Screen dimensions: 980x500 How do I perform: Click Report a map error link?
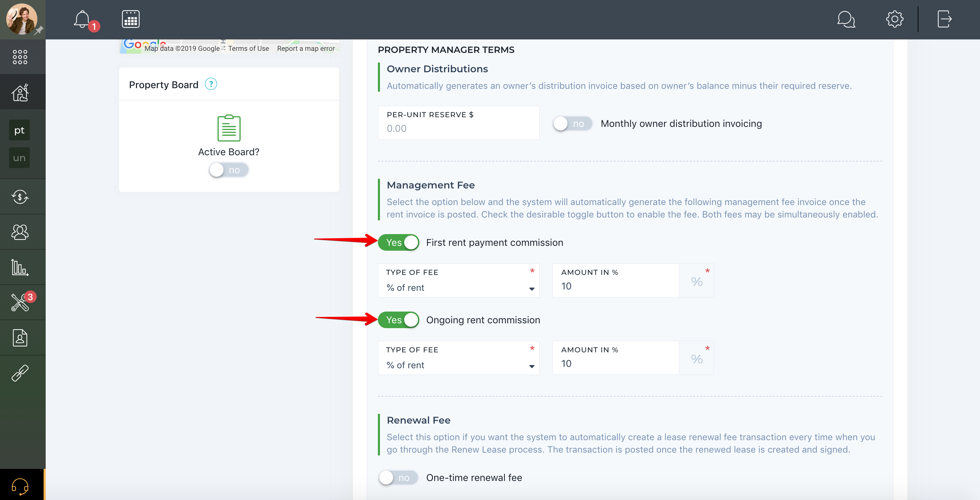pyautogui.click(x=306, y=49)
